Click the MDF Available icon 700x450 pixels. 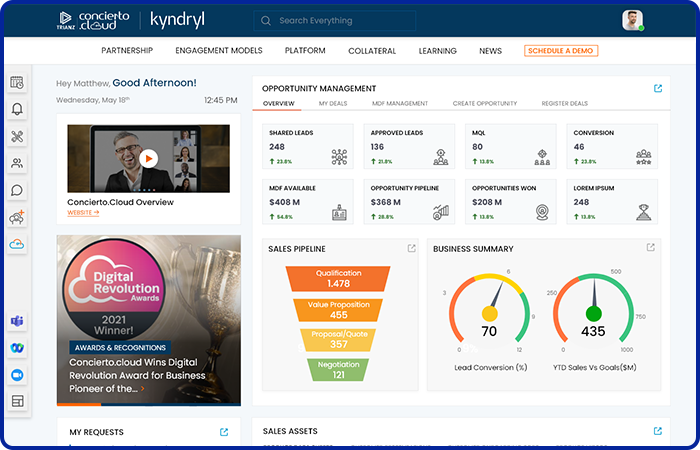339,212
